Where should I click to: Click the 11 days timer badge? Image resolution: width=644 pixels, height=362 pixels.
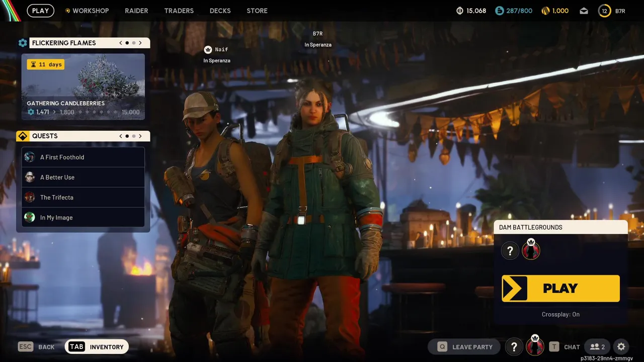click(x=46, y=64)
